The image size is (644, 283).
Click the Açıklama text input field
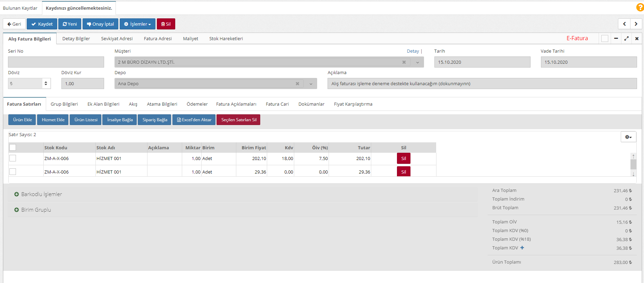pyautogui.click(x=482, y=84)
